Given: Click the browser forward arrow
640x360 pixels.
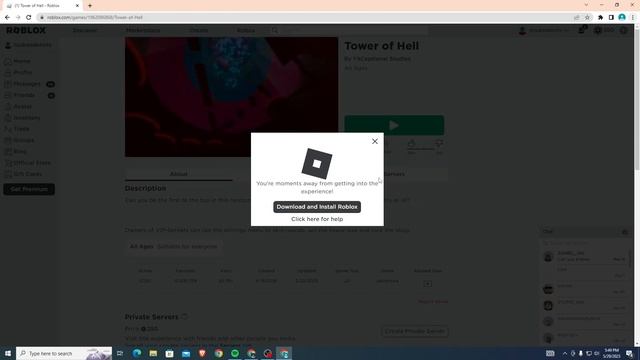Looking at the screenshot, I should point(18,18).
